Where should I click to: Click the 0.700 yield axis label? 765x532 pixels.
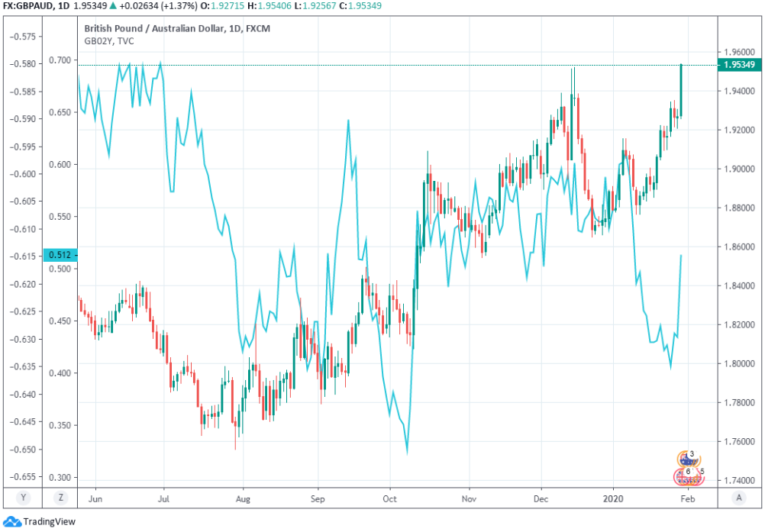coord(60,60)
